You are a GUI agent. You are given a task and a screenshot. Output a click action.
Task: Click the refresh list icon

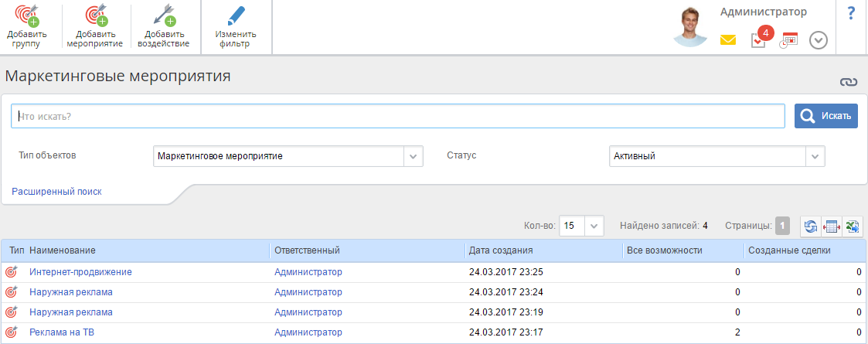[x=811, y=226]
